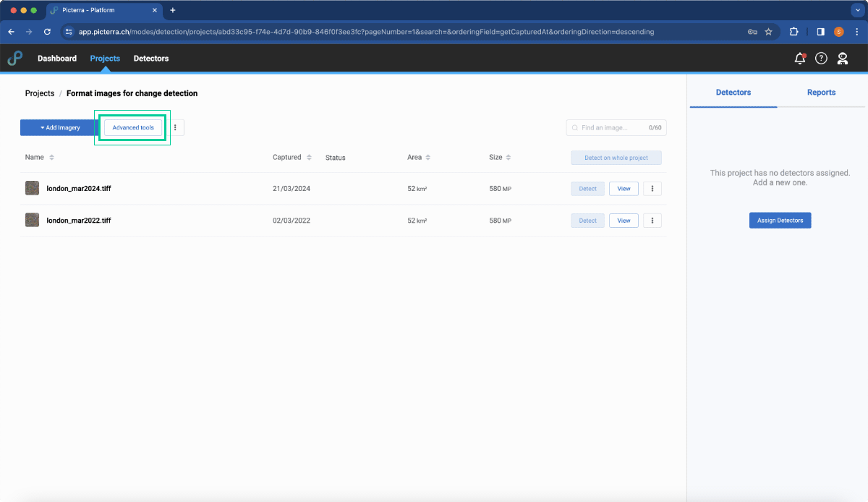Open the notifications bell icon

[x=799, y=59]
